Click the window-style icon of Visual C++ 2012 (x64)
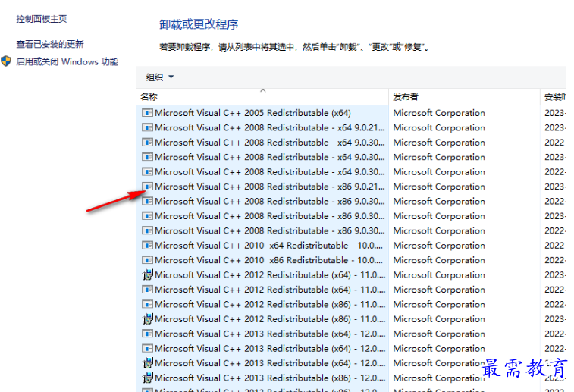The width and height of the screenshot is (574, 392). (x=147, y=290)
